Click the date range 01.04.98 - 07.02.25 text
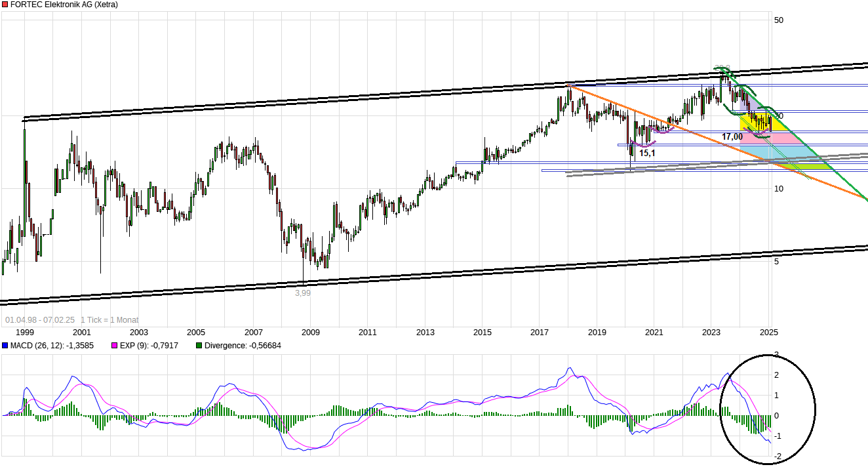868x469 pixels. (39, 319)
